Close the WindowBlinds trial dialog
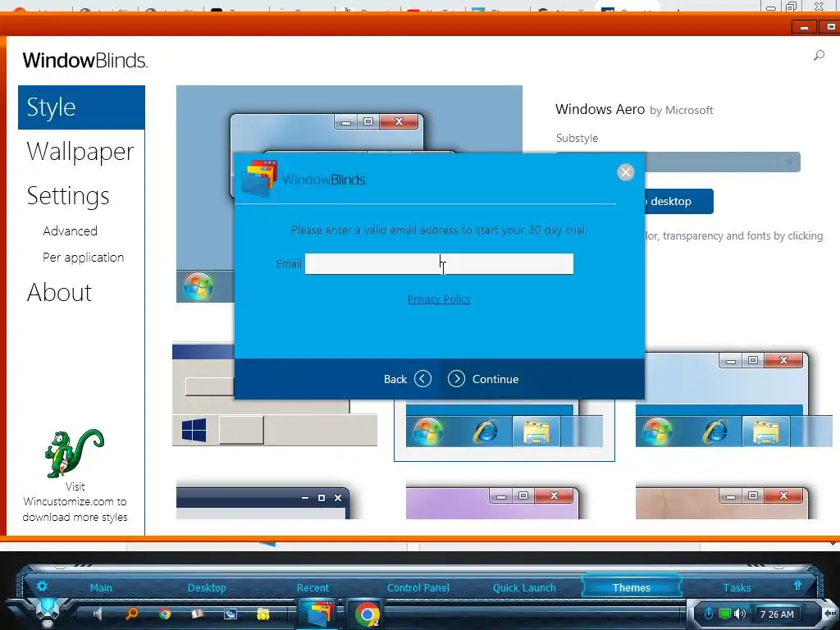This screenshot has height=630, width=840. coord(625,172)
